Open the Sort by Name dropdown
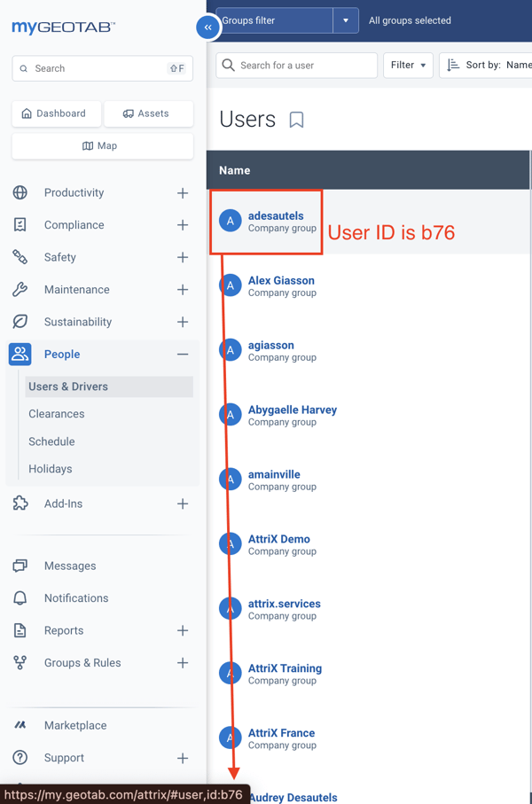 point(486,65)
